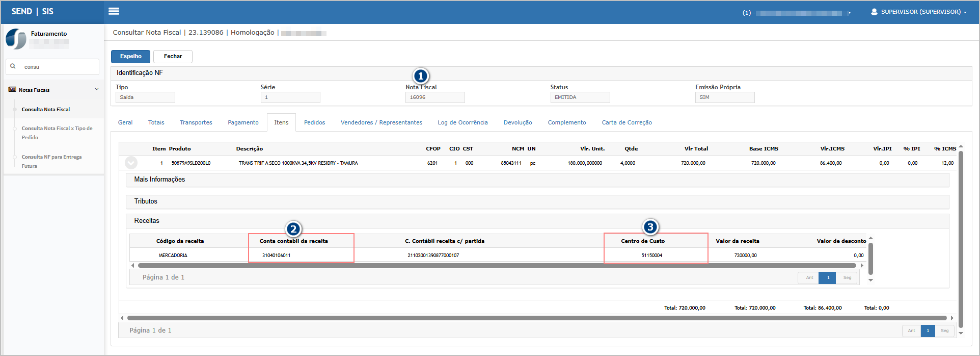Screen dimensions: 980x356
Task: Click the Receitas horizontal scrollbar
Action: coord(497,265)
